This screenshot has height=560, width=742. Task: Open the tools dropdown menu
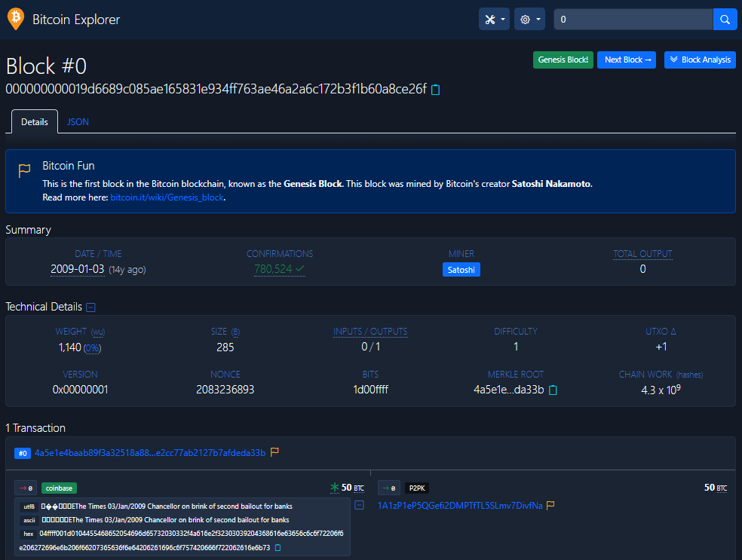click(494, 20)
